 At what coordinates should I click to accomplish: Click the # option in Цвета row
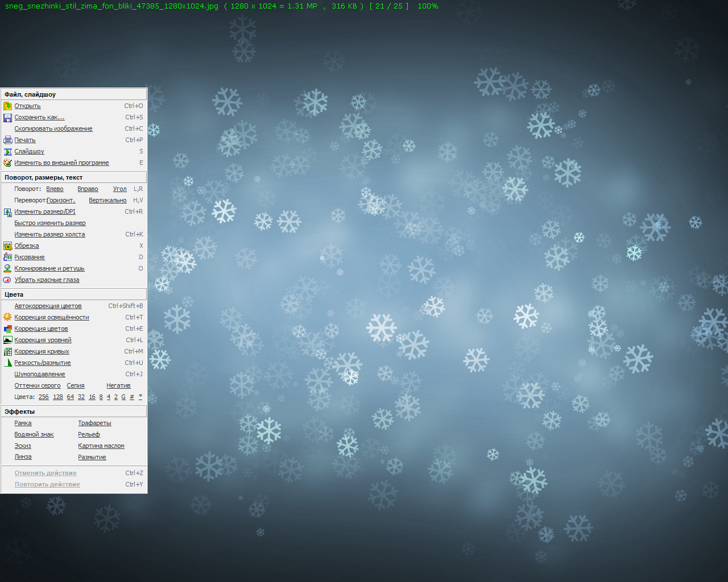pyautogui.click(x=132, y=397)
